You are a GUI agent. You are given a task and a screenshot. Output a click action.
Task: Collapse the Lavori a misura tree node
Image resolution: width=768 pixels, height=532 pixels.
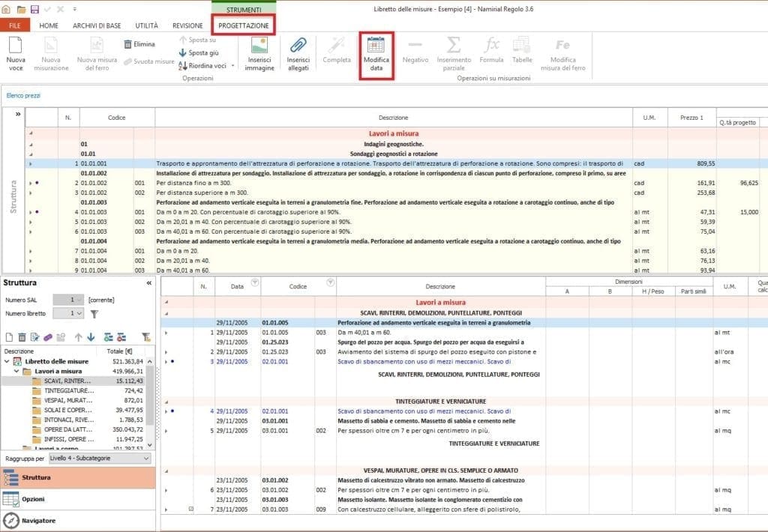click(x=16, y=371)
